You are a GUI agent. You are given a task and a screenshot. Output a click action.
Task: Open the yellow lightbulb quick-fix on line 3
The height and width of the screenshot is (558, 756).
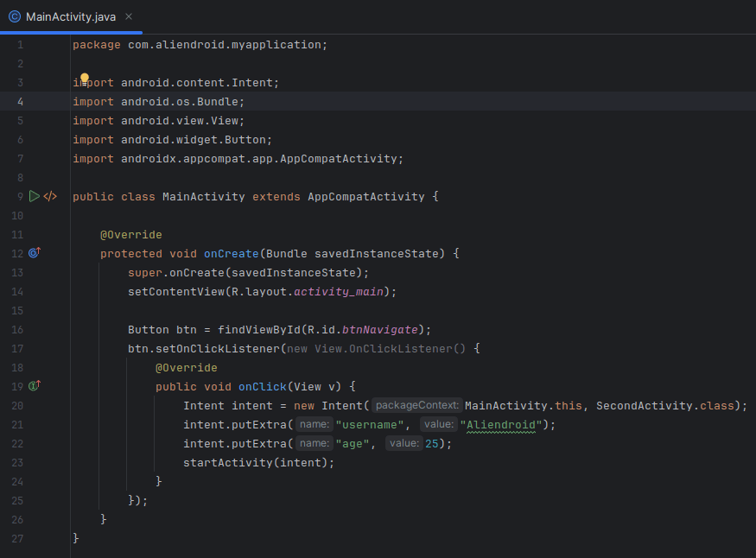(85, 79)
